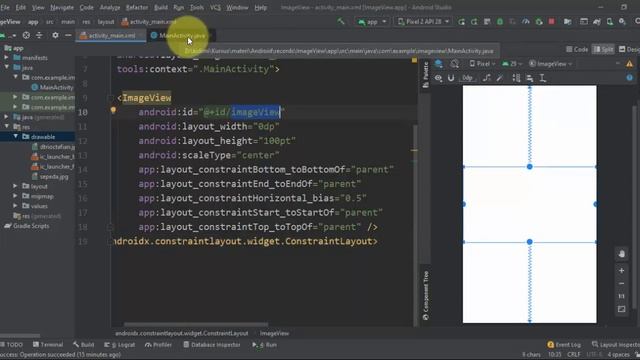The image size is (640, 360).
Task: Select MainActivity in project tree
Action: tap(52, 87)
